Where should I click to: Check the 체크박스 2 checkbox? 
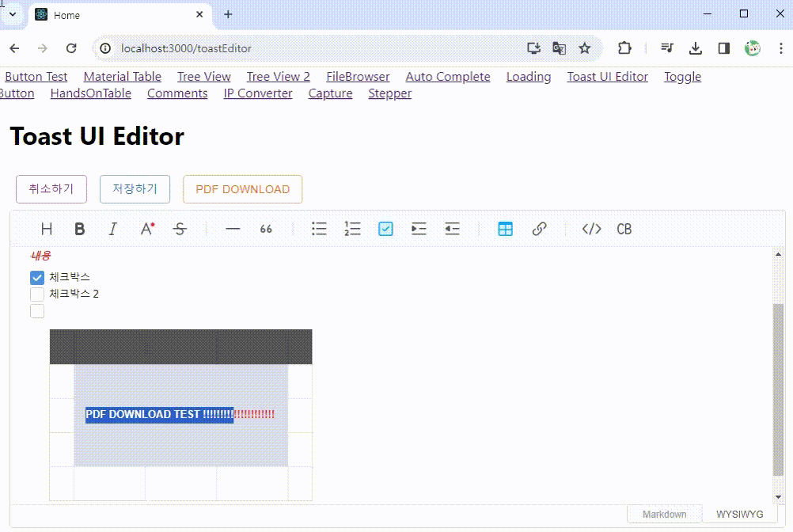37,294
